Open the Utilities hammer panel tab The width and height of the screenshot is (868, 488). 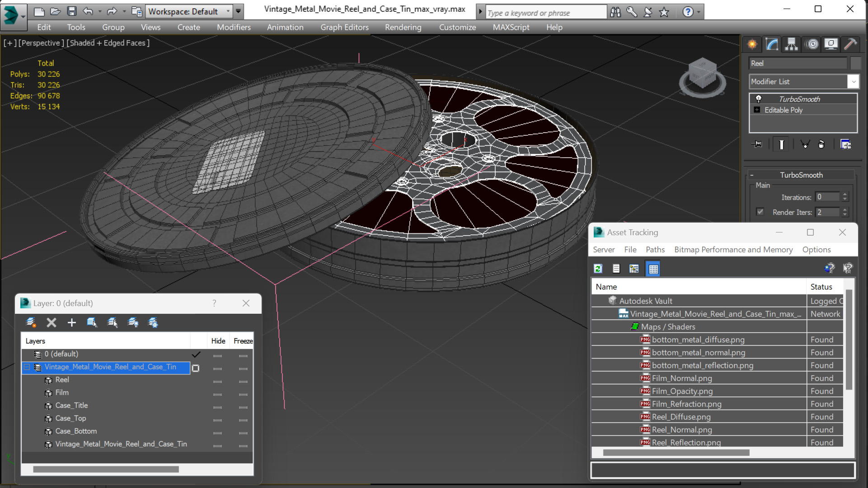850,44
